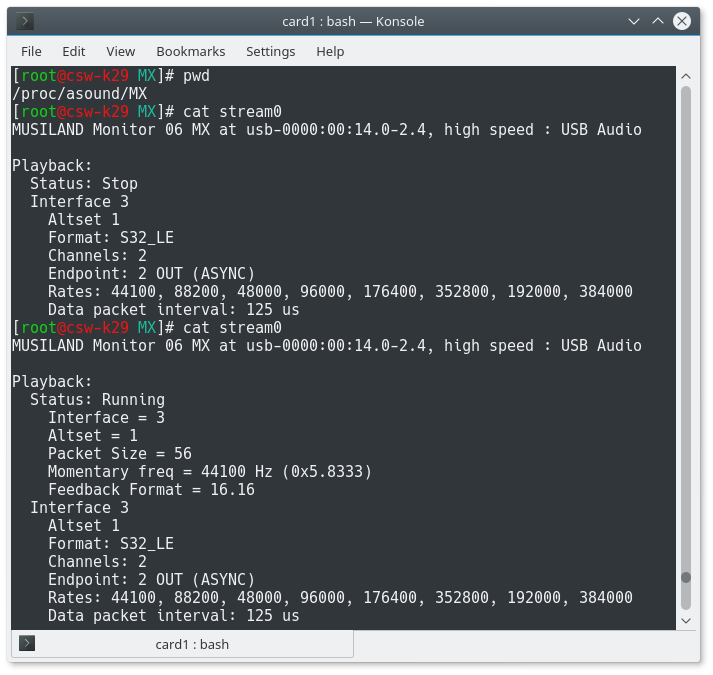Click the terminal icon on card1 tab
This screenshot has width=713, height=675.
(27, 643)
